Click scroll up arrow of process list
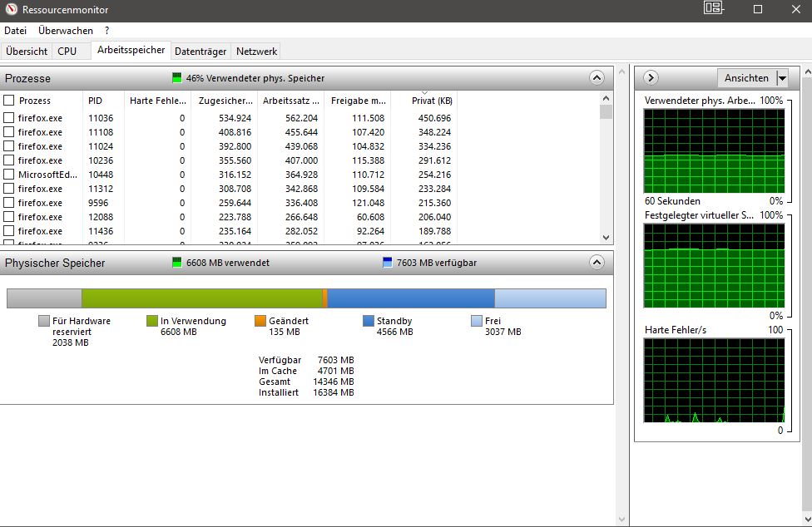This screenshot has height=527, width=812. (607, 98)
